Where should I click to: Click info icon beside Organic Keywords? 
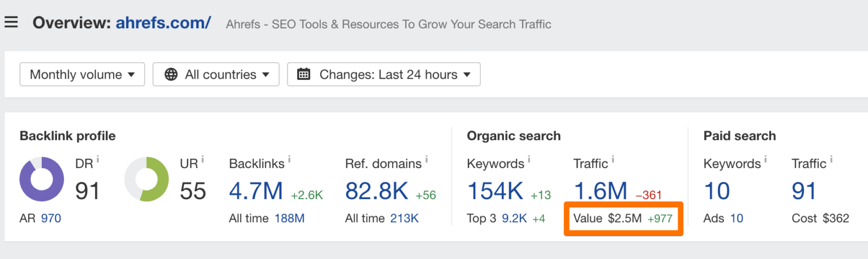[530, 160]
